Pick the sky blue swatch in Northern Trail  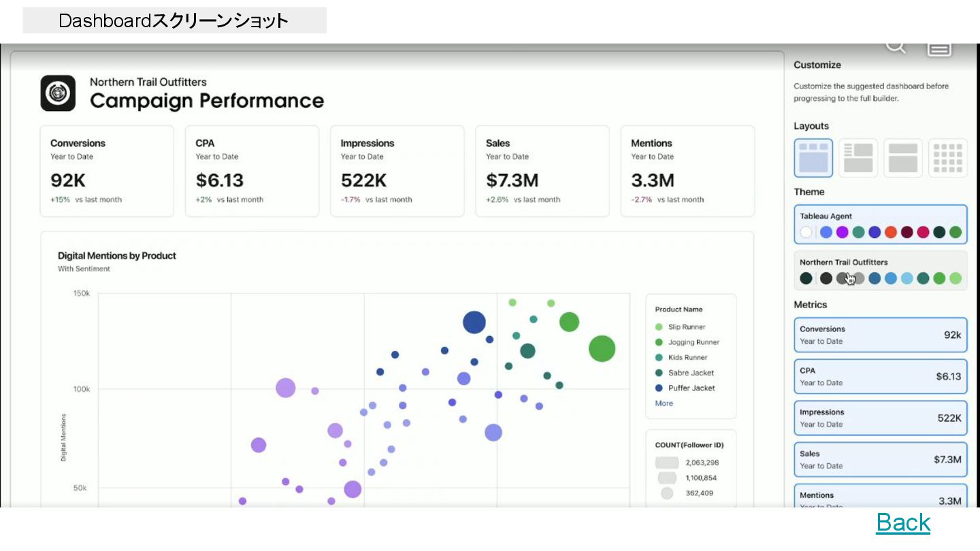(907, 278)
